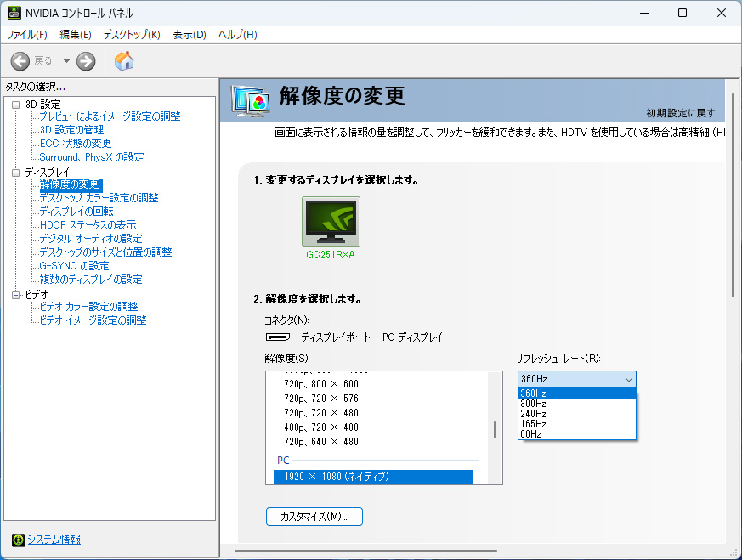The height and width of the screenshot is (560, 742).
Task: Open デスクトップのサイズと位置の調整
Action: 105,252
